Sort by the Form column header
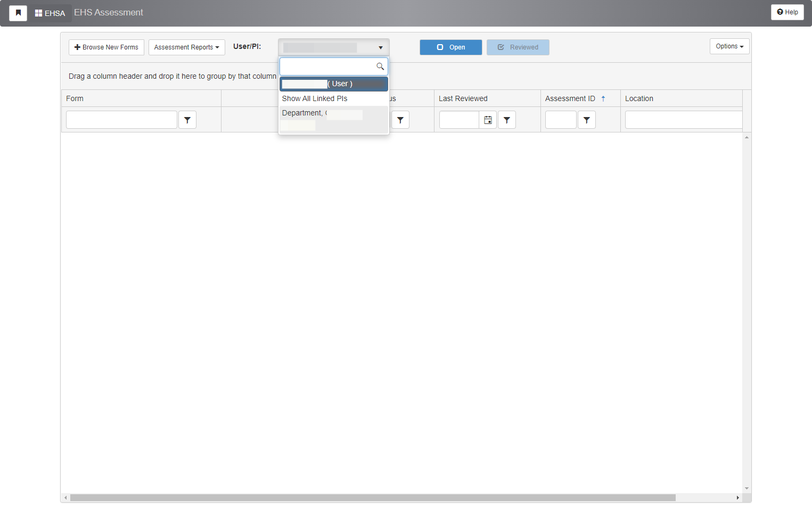The height and width of the screenshot is (507, 812). tap(75, 98)
